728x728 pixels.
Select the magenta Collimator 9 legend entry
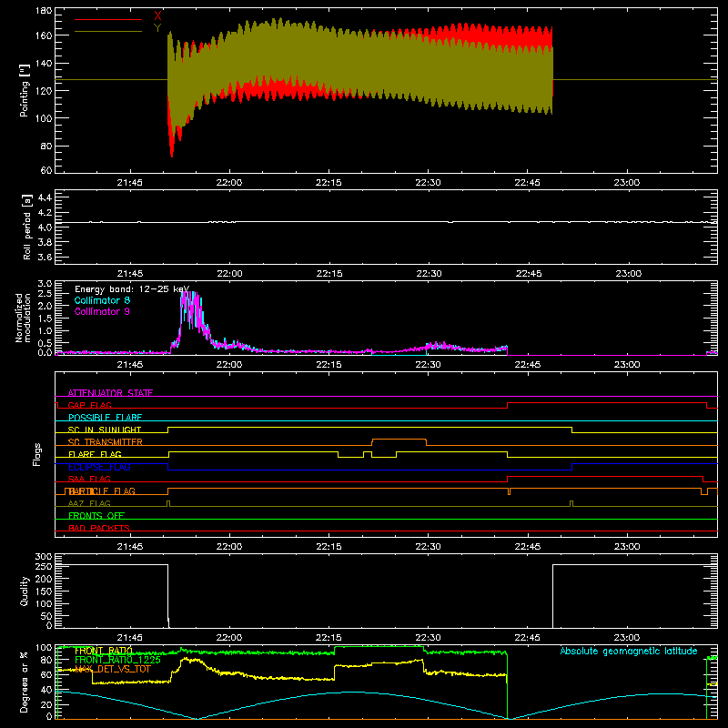102,311
